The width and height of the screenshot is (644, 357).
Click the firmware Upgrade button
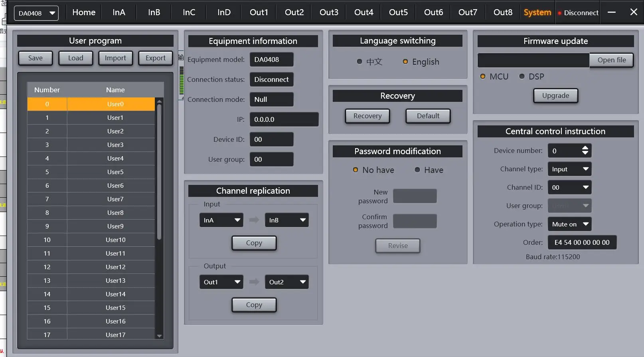pos(555,95)
